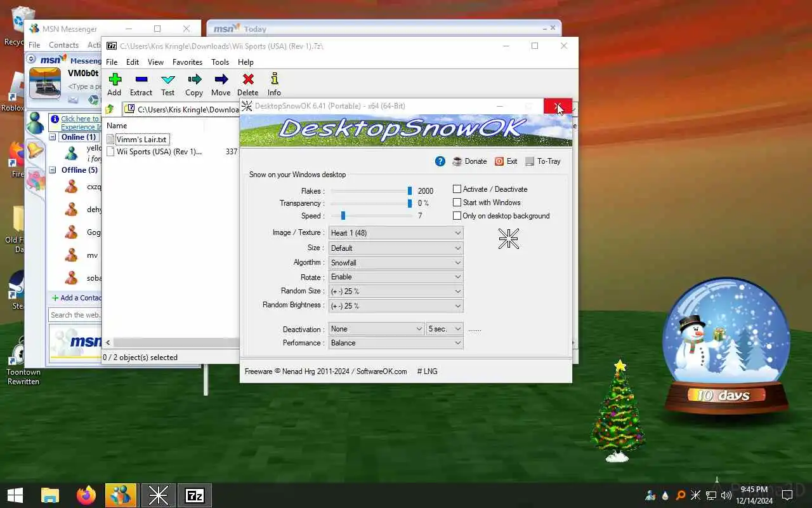The height and width of the screenshot is (508, 812).
Task: Open the Tools menu in 7-Zip
Action: (220, 62)
